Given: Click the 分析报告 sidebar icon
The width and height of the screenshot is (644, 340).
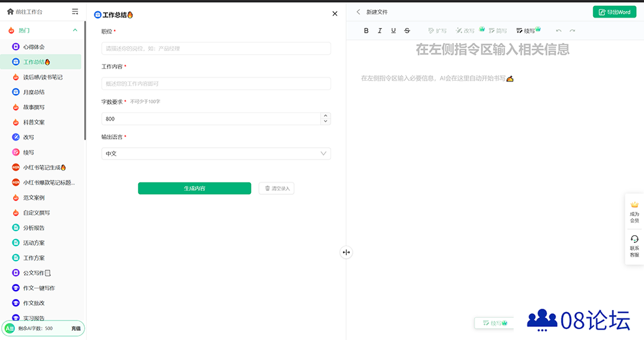Looking at the screenshot, I should tap(16, 227).
